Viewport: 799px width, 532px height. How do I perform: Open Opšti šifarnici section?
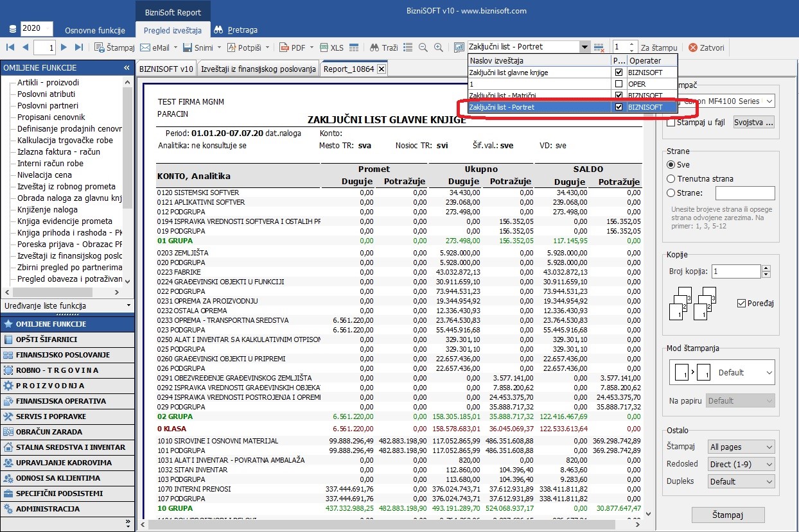point(67,339)
